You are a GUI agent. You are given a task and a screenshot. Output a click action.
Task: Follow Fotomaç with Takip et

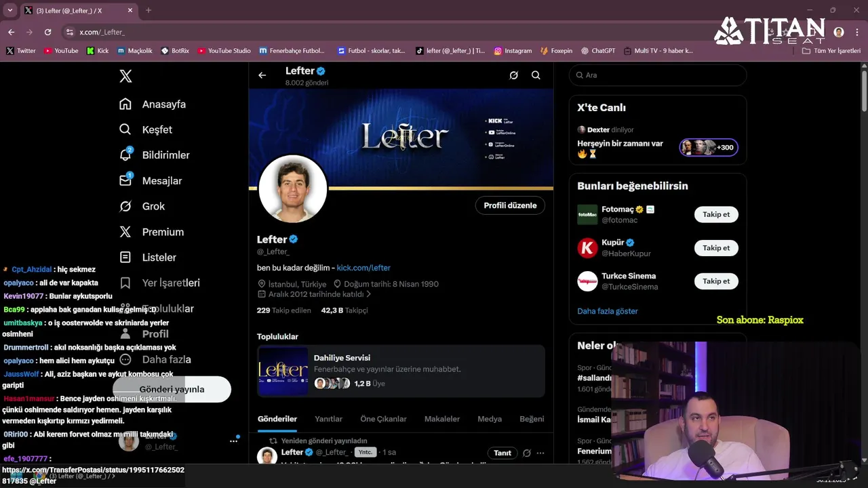(716, 214)
